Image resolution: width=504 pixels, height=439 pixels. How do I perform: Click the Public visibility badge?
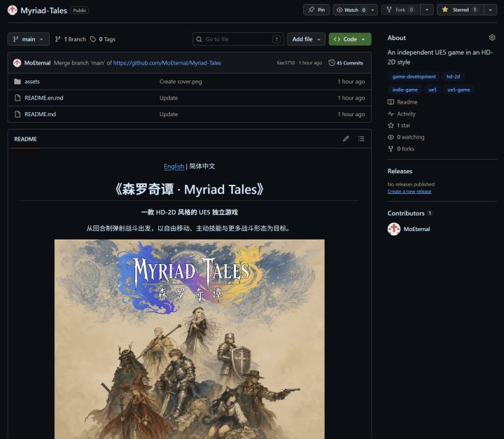click(x=79, y=11)
